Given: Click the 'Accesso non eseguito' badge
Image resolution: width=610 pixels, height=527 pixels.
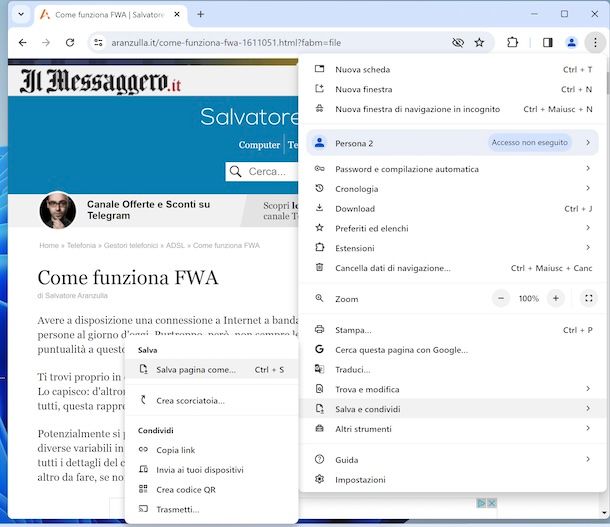Looking at the screenshot, I should point(529,143).
